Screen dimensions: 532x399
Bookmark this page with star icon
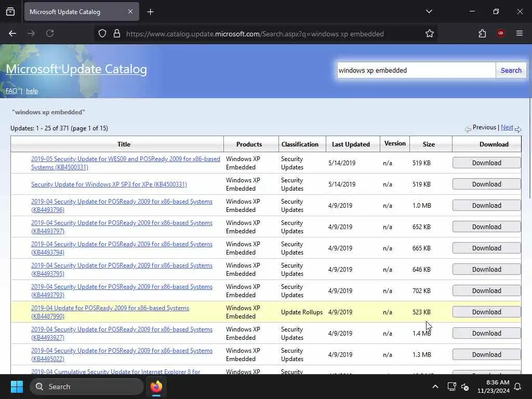pyautogui.click(x=430, y=34)
